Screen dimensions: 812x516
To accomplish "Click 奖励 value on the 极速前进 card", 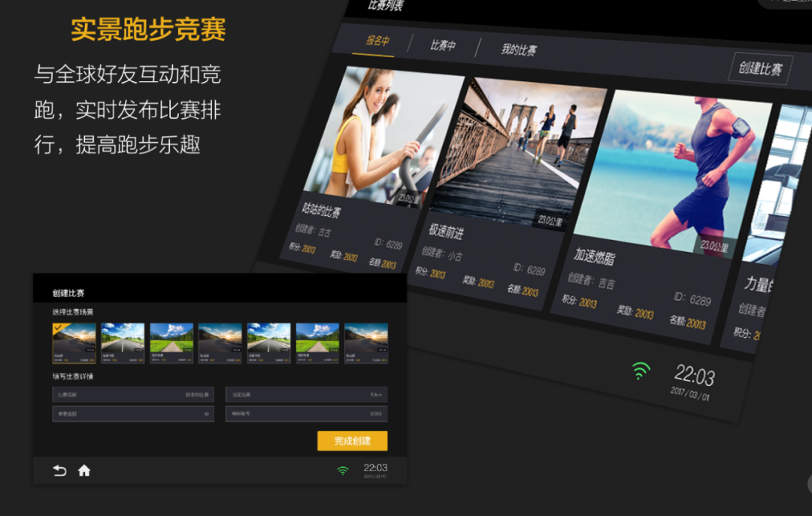I will point(486,284).
